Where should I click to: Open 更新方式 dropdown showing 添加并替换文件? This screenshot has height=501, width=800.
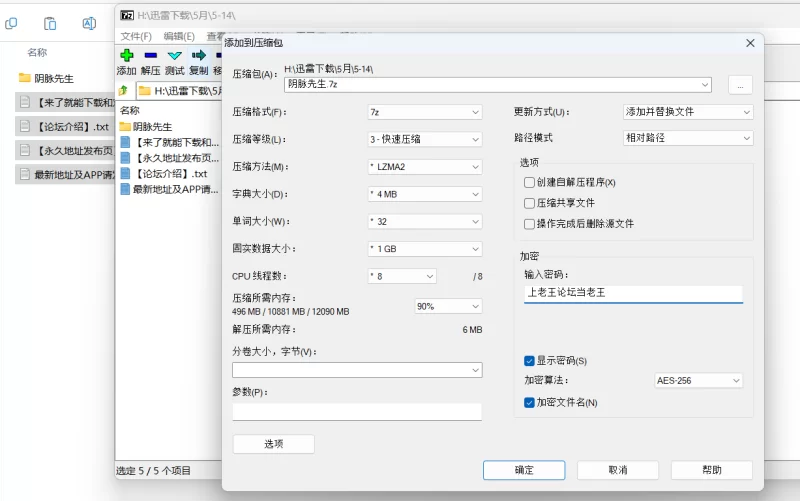pos(688,112)
